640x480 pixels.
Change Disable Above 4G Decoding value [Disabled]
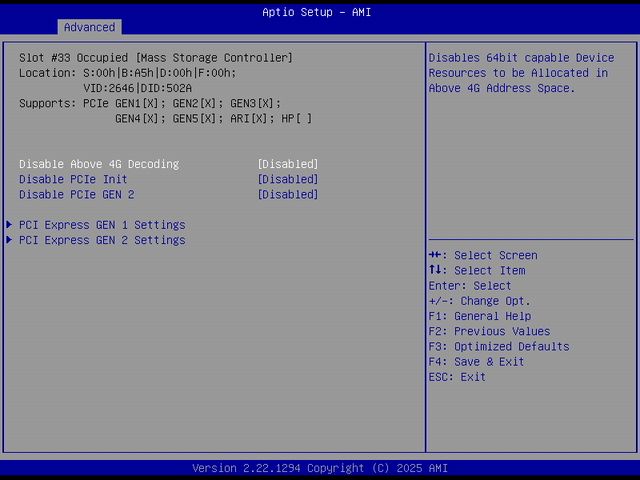click(288, 164)
